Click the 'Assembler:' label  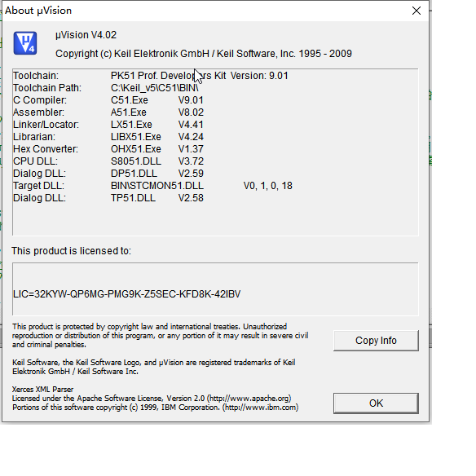click(x=38, y=112)
